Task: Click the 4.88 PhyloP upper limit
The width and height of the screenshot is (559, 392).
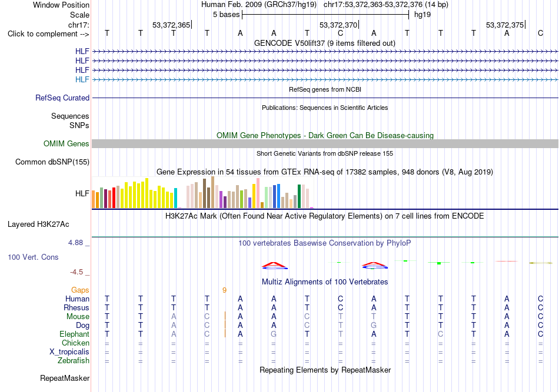Action: coord(75,243)
